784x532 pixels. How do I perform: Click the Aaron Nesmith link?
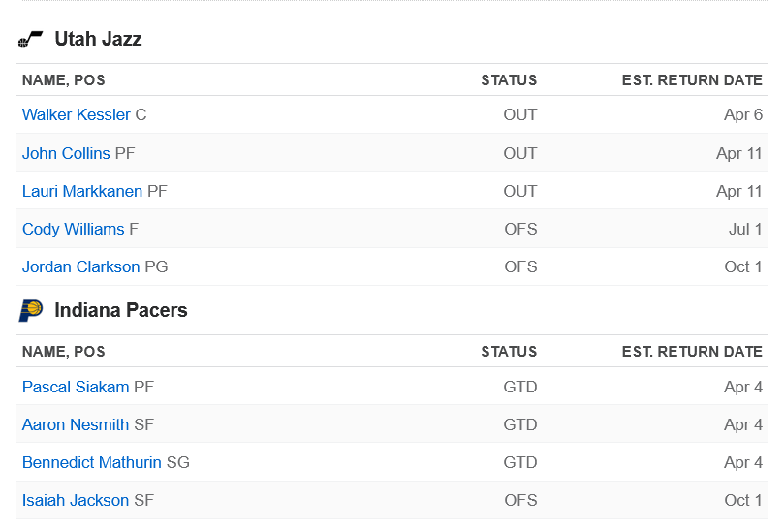tap(76, 424)
